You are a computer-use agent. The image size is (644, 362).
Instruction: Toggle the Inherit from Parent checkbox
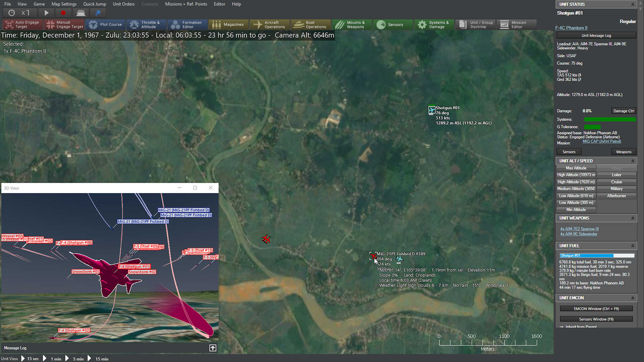pyautogui.click(x=562, y=326)
